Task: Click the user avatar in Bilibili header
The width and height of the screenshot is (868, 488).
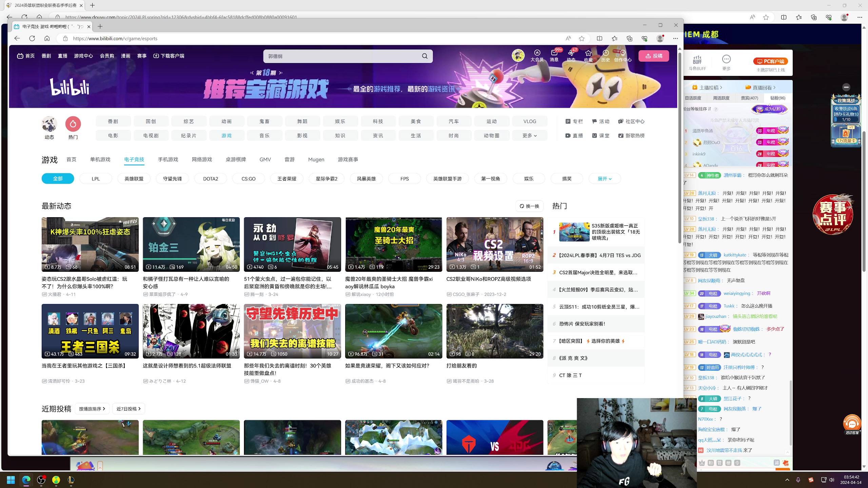Action: [518, 55]
